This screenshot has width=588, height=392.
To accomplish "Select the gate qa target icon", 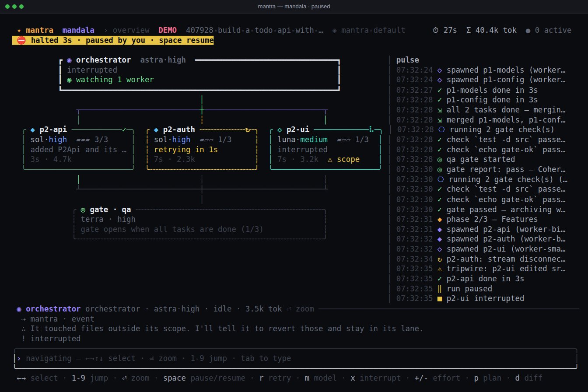I will (x=83, y=210).
